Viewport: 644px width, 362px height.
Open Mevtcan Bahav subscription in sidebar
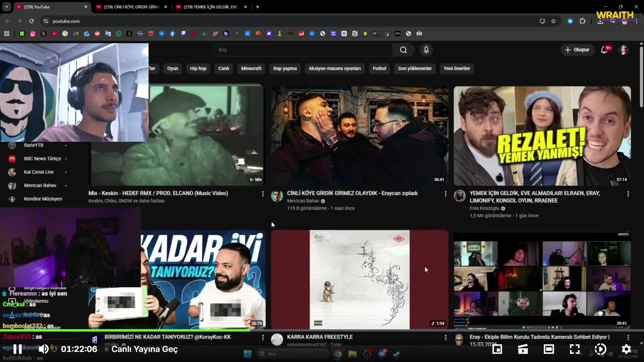[x=38, y=186]
